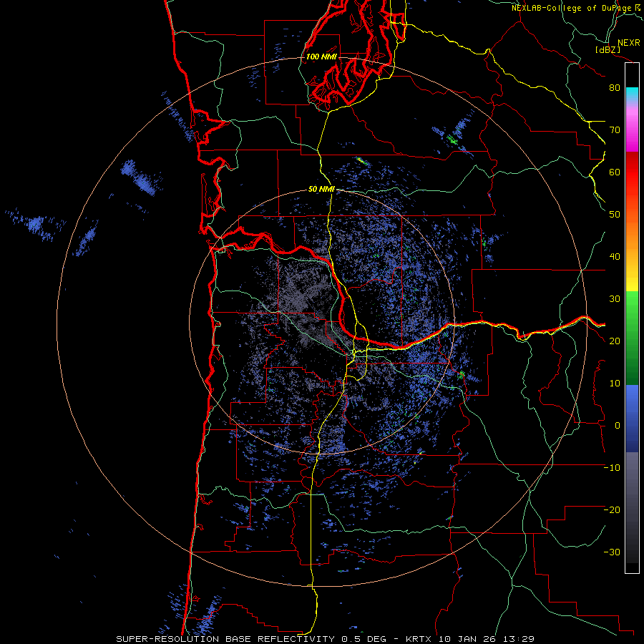644x644 pixels.
Task: Select the 80 value on the dBZ scale
Action: [x=615, y=88]
